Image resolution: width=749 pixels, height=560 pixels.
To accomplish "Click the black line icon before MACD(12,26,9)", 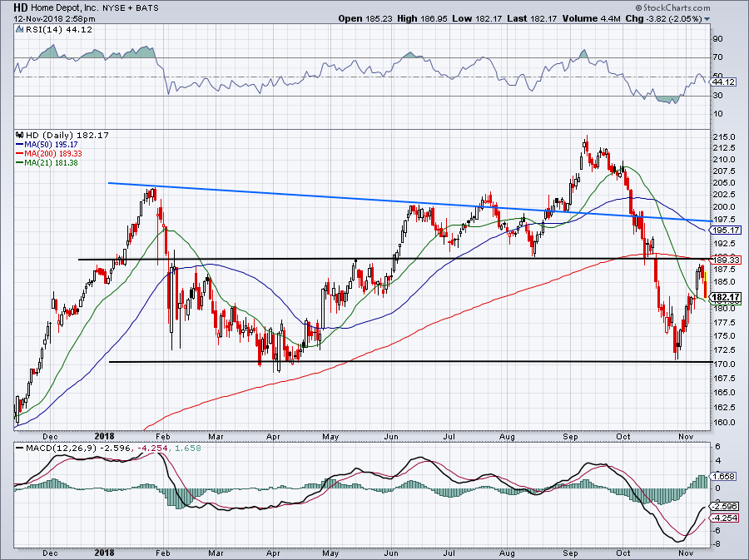I will tap(19, 448).
